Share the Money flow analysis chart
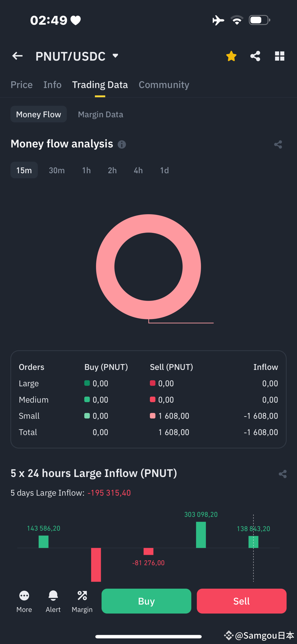Screen dimensions: 297x644 coord(278,144)
